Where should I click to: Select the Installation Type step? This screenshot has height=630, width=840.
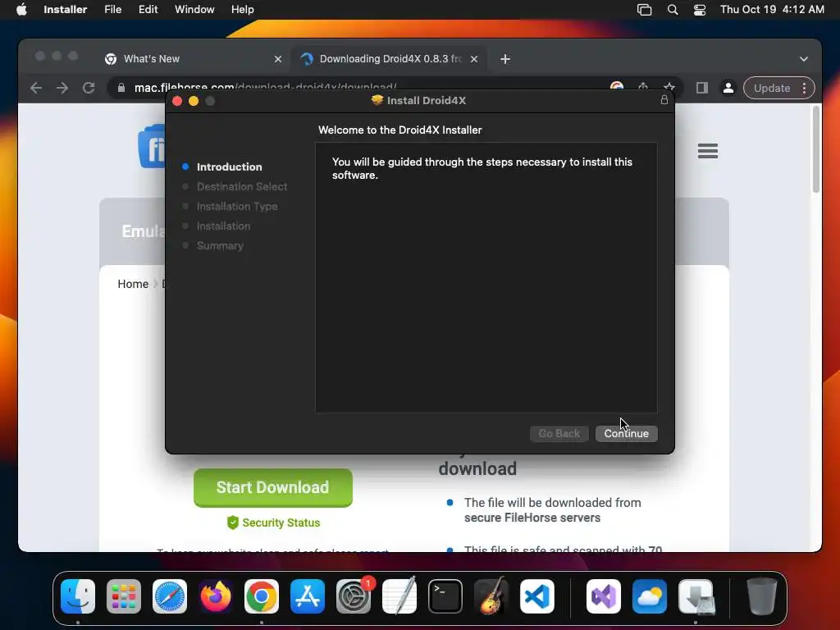point(237,206)
